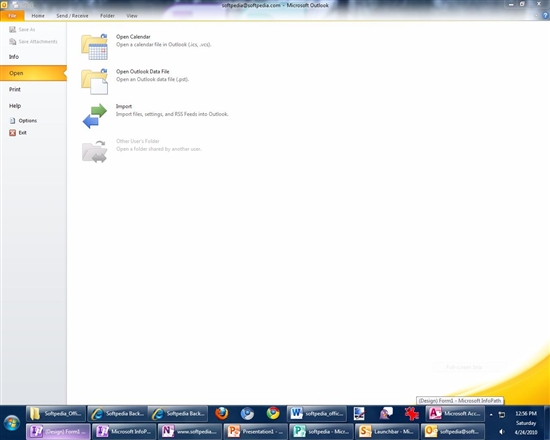Screen dimensions: 550x440
Task: Switch to Word softpedia_offic... taskbar item
Action: (x=317, y=414)
